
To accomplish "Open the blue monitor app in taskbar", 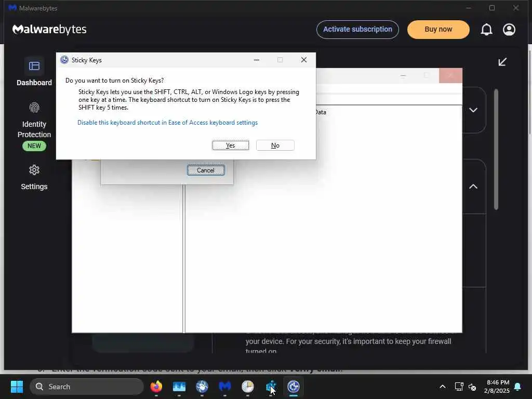I will [179, 387].
